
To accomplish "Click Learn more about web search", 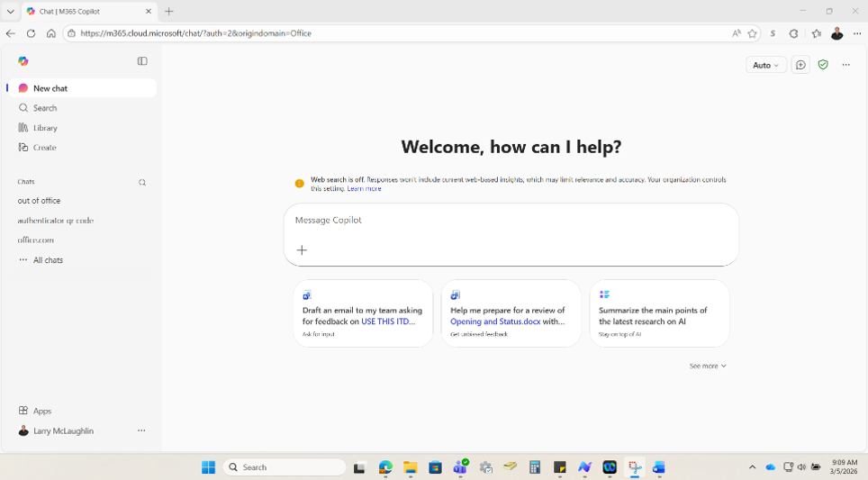I will (x=365, y=189).
